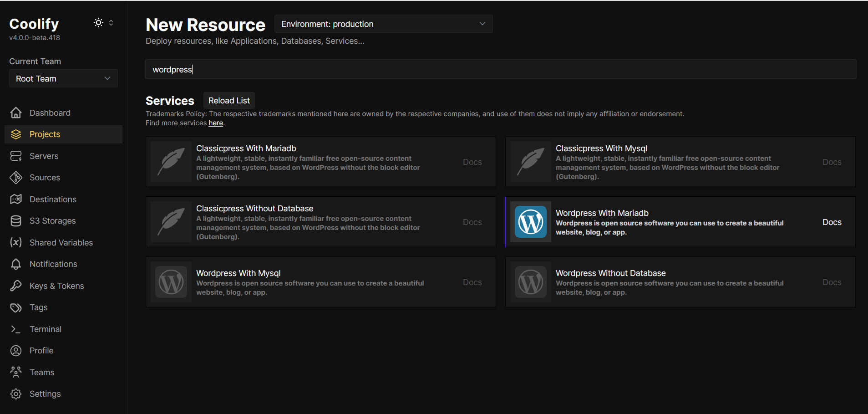This screenshot has height=414, width=868.
Task: Click the Servers icon in sidebar
Action: pos(16,156)
